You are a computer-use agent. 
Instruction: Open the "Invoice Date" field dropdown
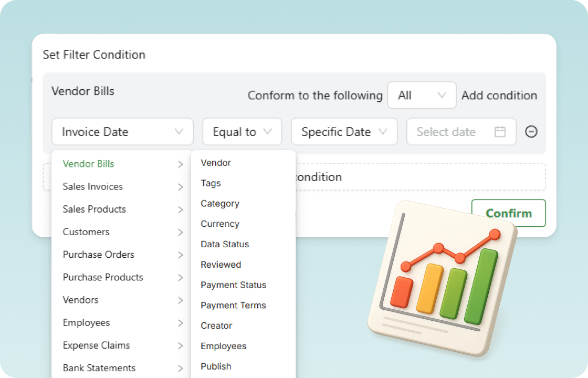point(122,132)
